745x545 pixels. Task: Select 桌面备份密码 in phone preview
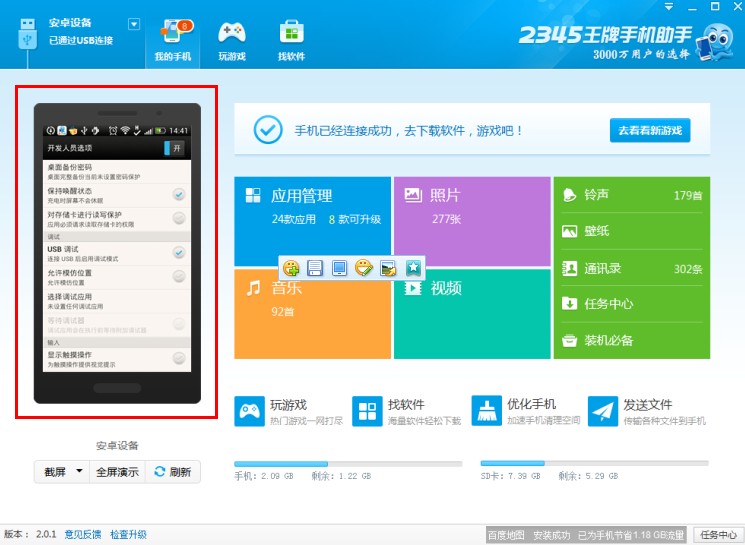click(117, 172)
